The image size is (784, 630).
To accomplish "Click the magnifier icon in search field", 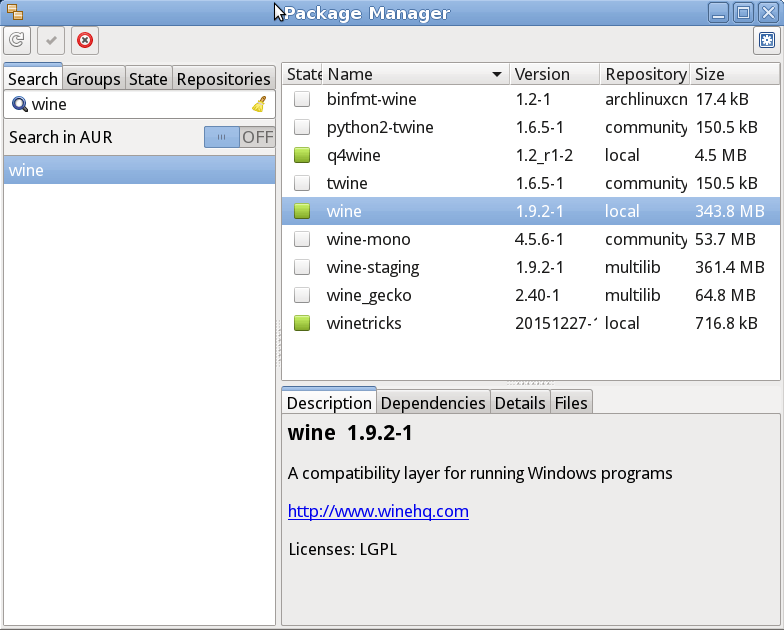I will [20, 104].
